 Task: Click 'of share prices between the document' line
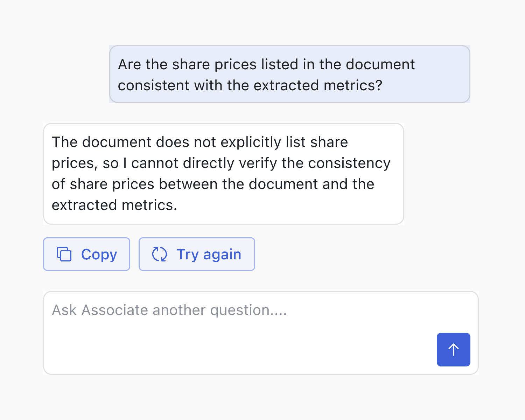[213, 184]
